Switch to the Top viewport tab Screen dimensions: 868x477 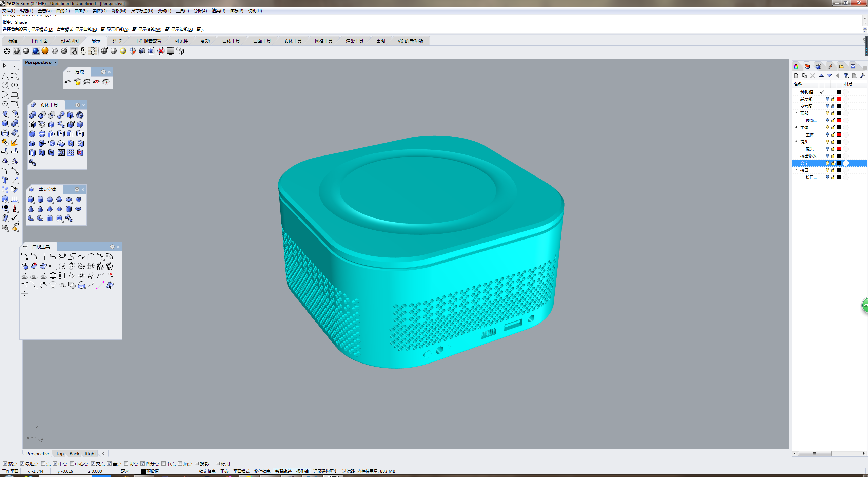point(60,454)
